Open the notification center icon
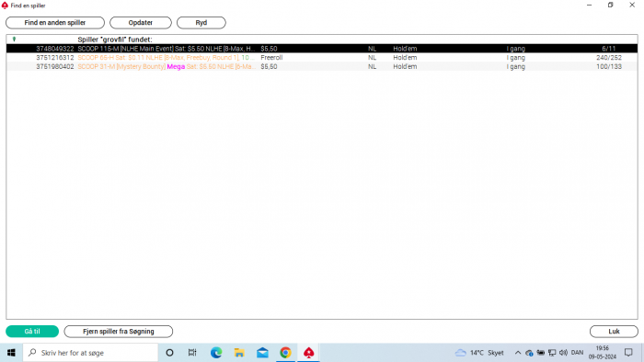 [628, 353]
